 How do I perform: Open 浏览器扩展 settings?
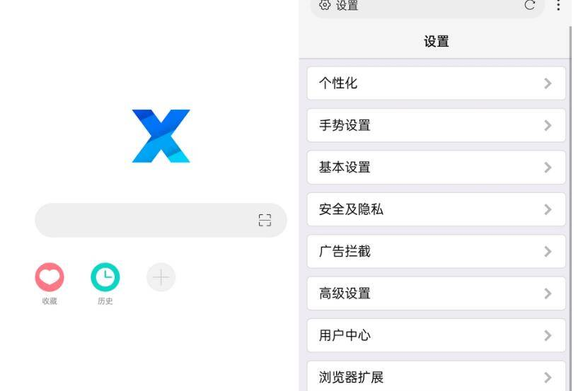pos(436,378)
